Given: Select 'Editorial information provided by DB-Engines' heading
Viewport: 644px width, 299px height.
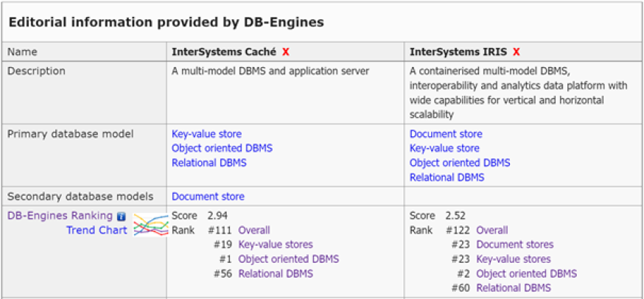Looking at the screenshot, I should click(x=167, y=22).
